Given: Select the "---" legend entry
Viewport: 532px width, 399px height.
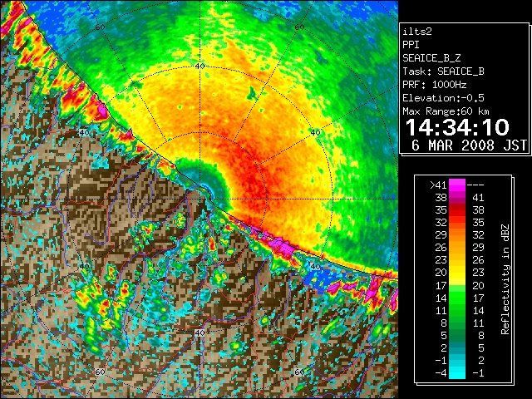Looking at the screenshot, I should coord(475,185).
